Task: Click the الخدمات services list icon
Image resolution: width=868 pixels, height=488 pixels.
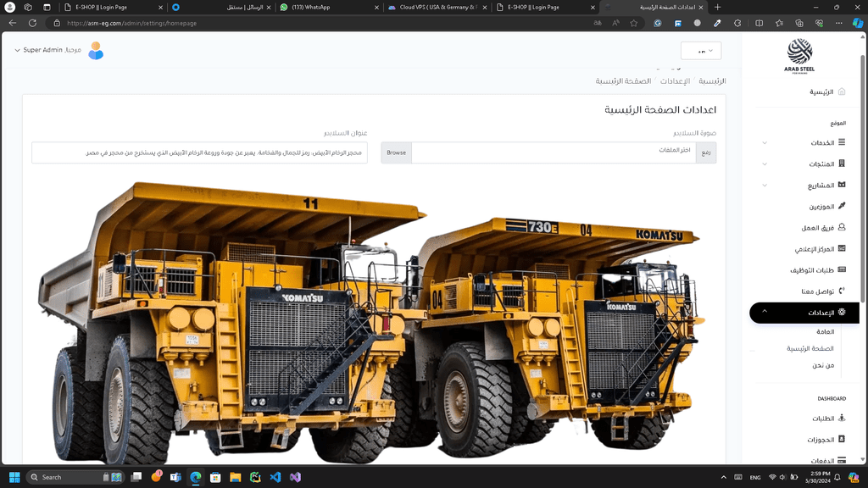Action: (842, 142)
